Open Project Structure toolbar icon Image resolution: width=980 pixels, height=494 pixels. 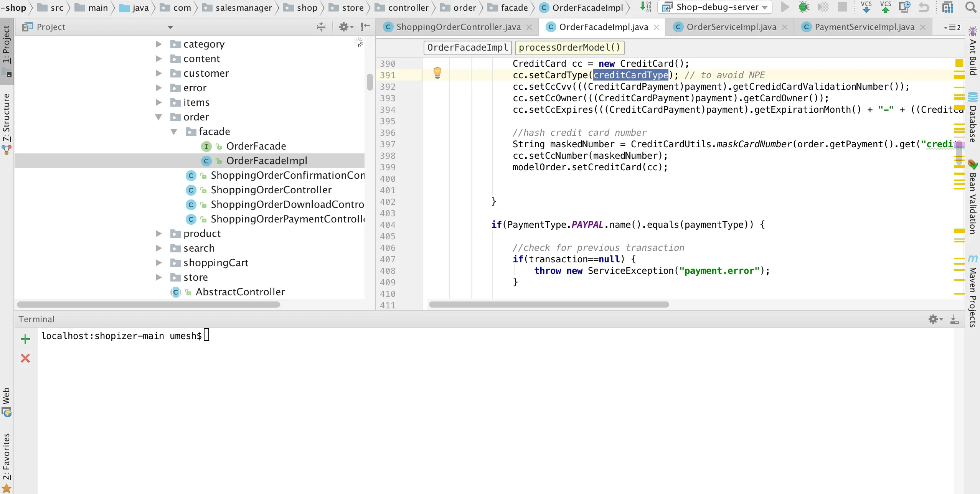(x=948, y=7)
